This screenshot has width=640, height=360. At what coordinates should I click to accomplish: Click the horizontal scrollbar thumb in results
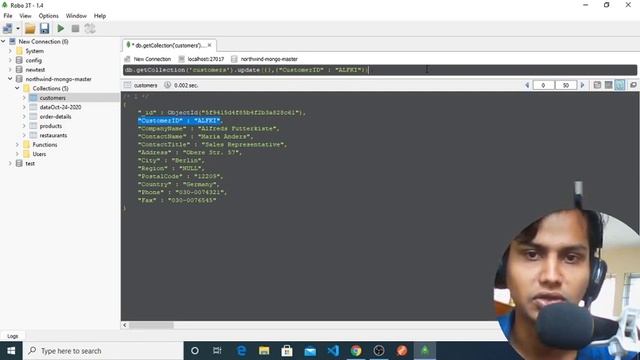pos(151,325)
